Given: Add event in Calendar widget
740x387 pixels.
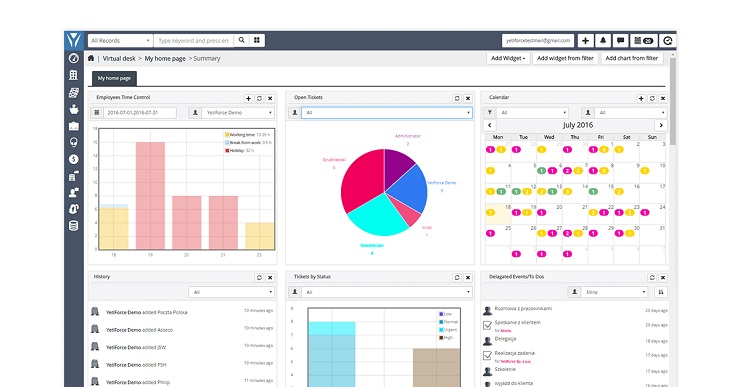Looking at the screenshot, I should pos(641,99).
